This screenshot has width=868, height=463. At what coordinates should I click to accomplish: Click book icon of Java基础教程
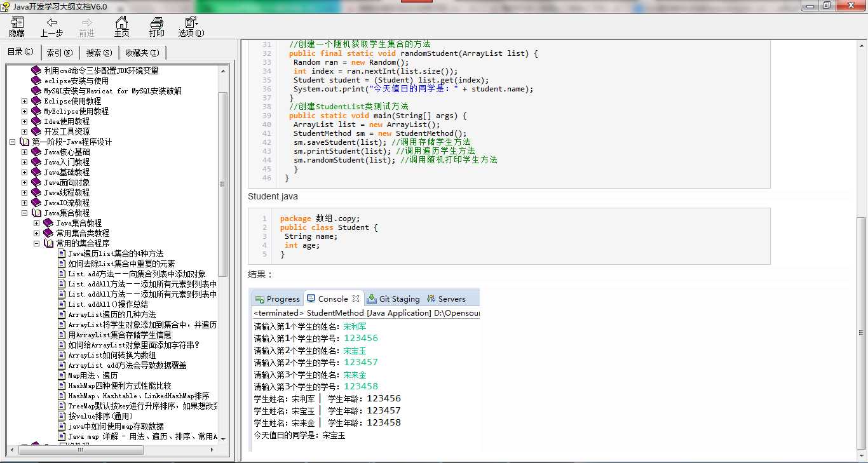pos(36,172)
